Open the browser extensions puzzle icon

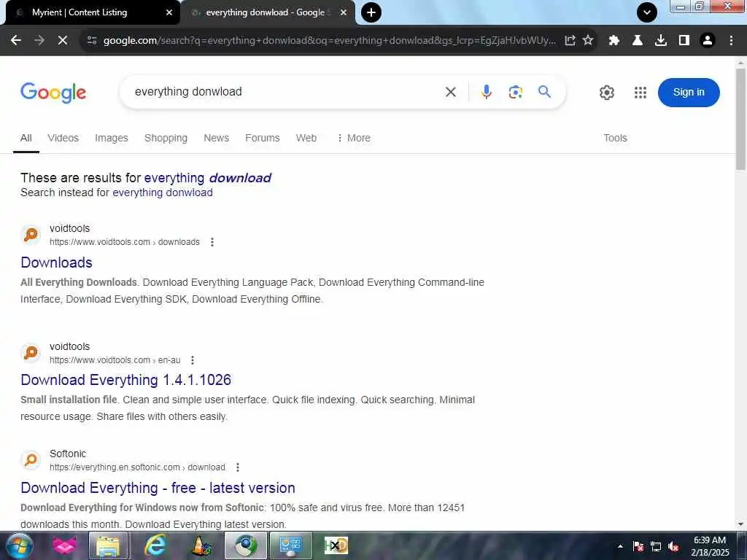pos(614,41)
